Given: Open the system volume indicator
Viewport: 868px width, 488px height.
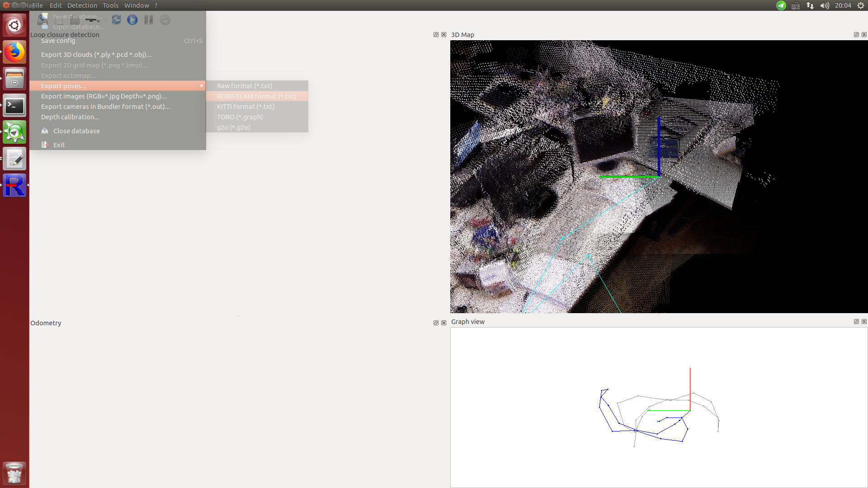Looking at the screenshot, I should click(x=825, y=5).
